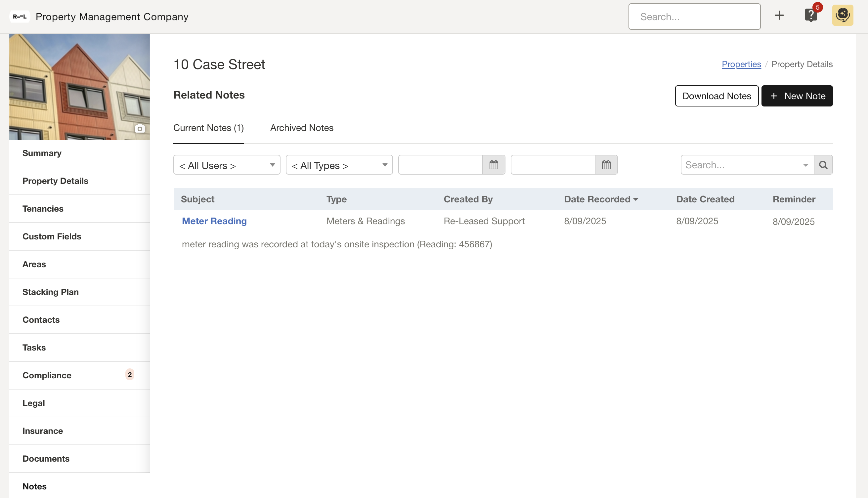This screenshot has height=498, width=868.
Task: Open the Meter Reading note link
Action: coord(214,221)
